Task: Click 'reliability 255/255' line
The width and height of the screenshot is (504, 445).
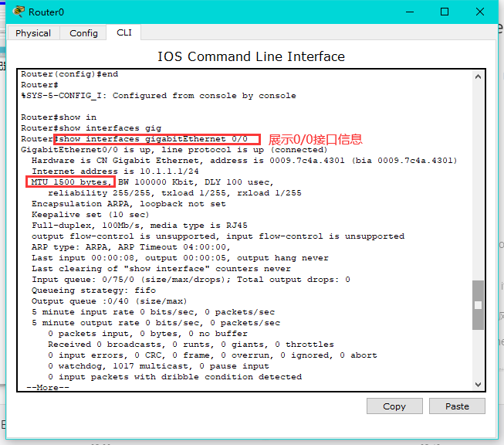Action: point(175,192)
